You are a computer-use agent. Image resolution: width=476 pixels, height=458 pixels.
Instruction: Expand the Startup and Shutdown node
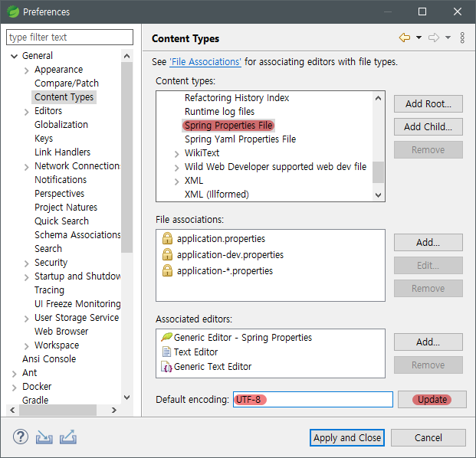tap(26, 277)
